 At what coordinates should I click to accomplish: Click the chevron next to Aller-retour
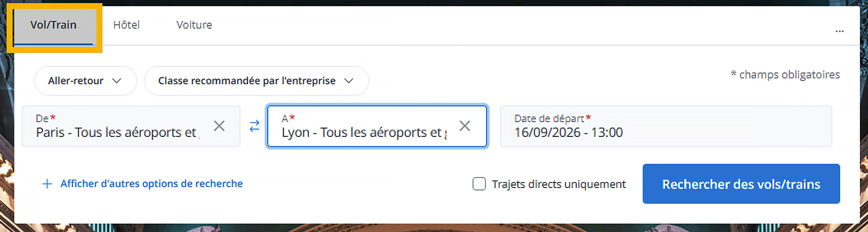(x=117, y=81)
